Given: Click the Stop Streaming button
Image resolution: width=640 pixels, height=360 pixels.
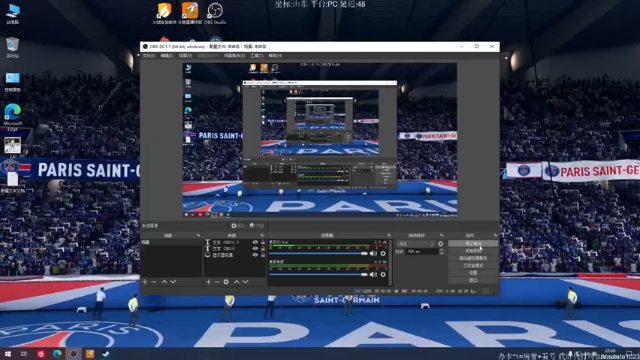Looking at the screenshot, I should tap(473, 243).
